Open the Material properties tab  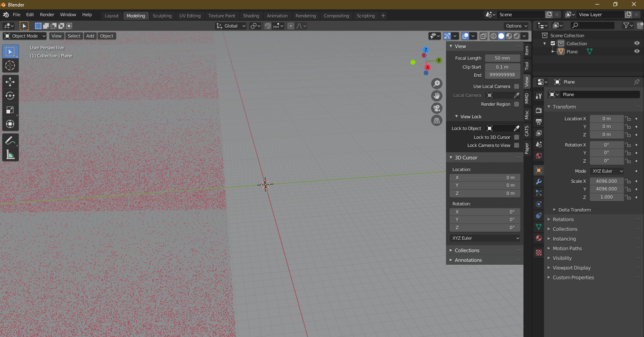[x=538, y=238]
